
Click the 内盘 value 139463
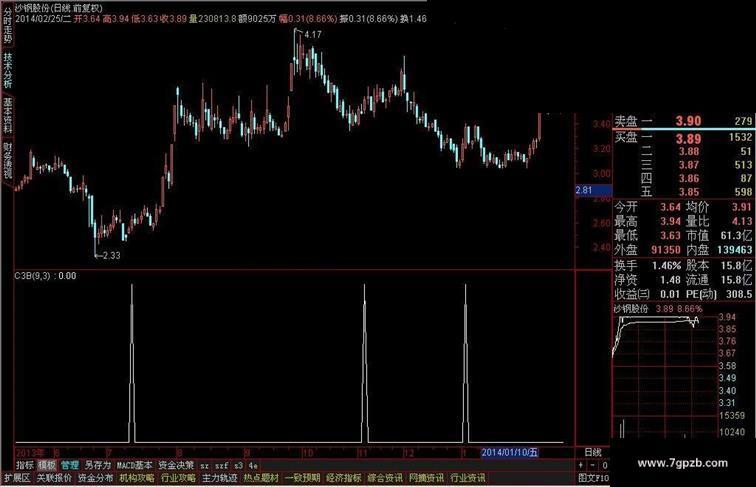tap(734, 250)
